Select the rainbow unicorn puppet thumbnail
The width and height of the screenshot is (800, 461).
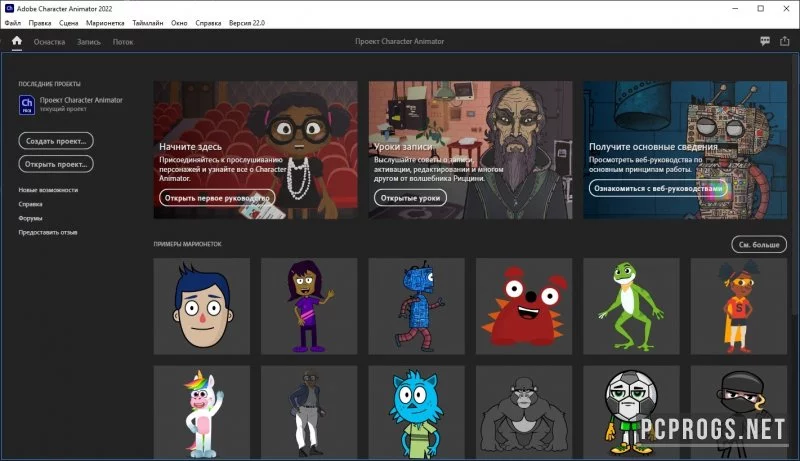click(202, 412)
